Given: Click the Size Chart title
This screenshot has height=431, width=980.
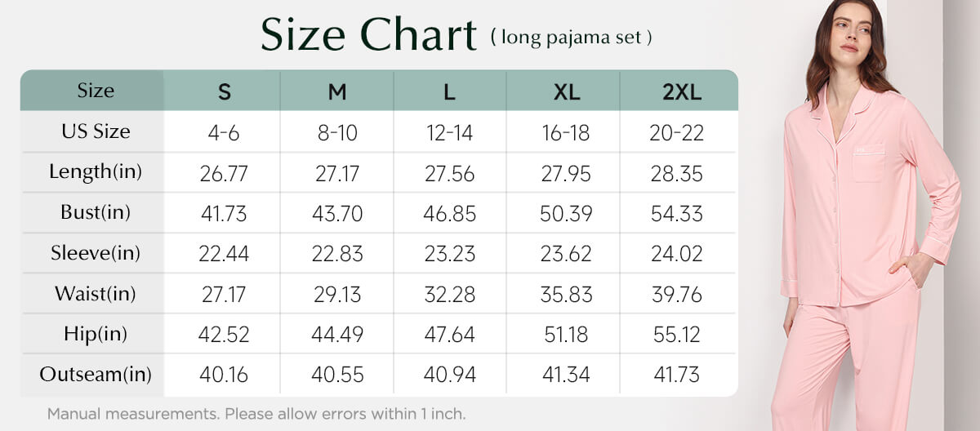Looking at the screenshot, I should (368, 35).
